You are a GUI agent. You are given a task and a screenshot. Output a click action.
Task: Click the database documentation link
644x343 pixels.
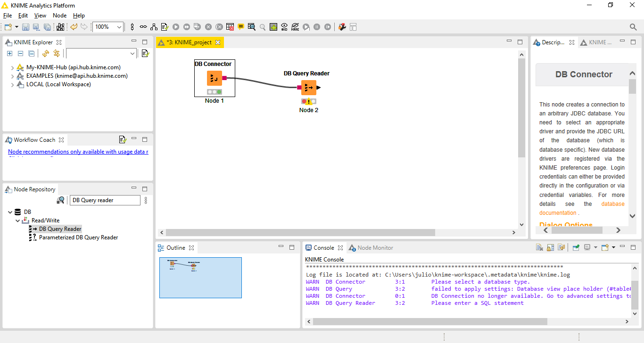coord(612,204)
